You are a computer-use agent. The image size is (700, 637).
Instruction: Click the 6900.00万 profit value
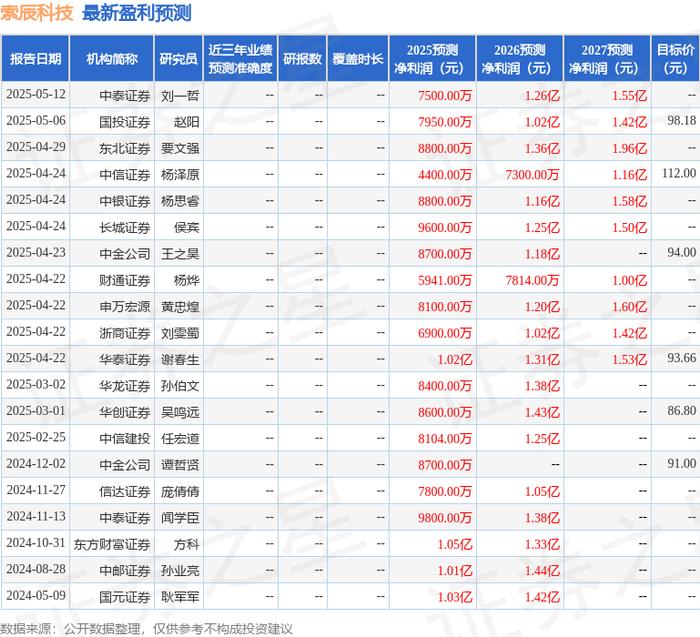[x=445, y=333]
